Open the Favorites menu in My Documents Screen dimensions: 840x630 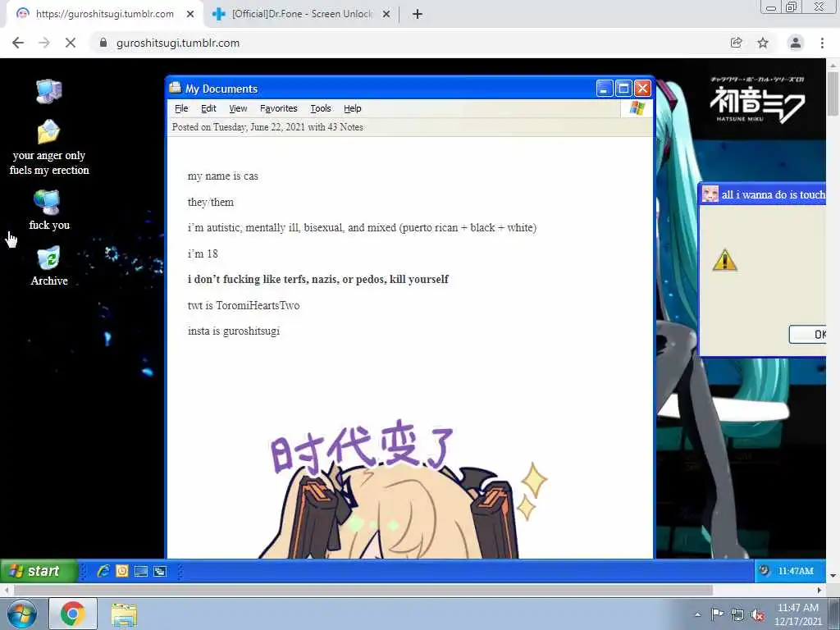click(279, 108)
